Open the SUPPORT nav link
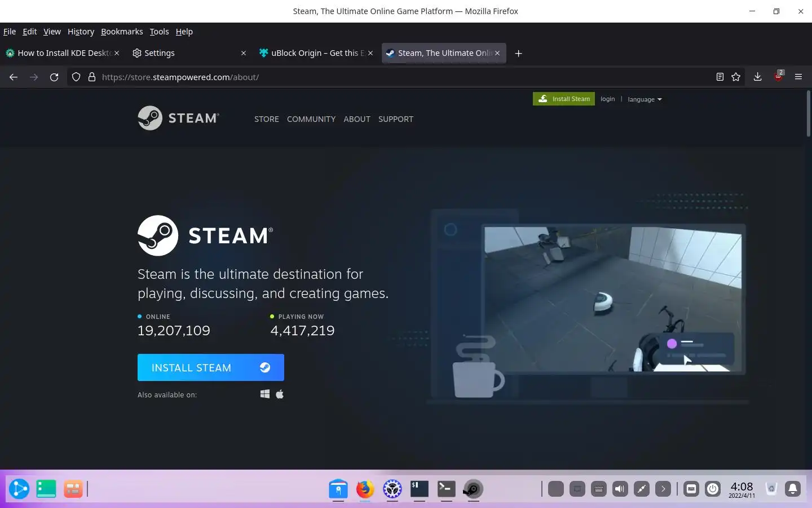812x508 pixels. (x=396, y=119)
